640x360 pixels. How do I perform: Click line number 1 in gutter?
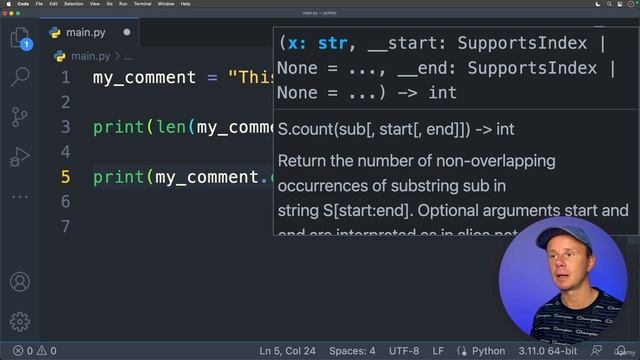click(66, 77)
